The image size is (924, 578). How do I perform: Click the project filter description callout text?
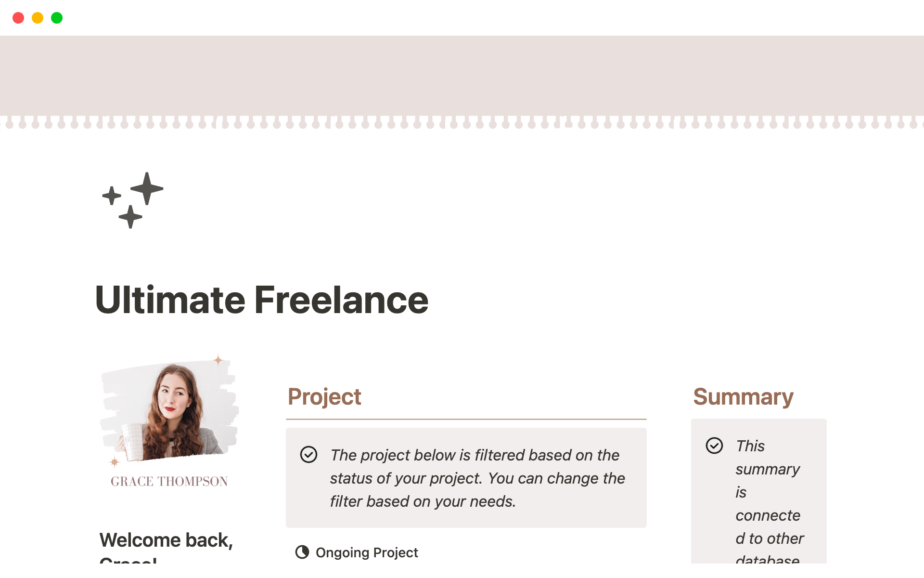click(x=476, y=478)
